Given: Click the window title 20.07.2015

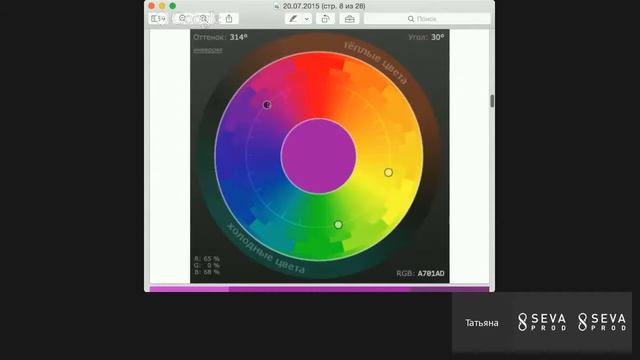Looking at the screenshot, I should [x=324, y=6].
